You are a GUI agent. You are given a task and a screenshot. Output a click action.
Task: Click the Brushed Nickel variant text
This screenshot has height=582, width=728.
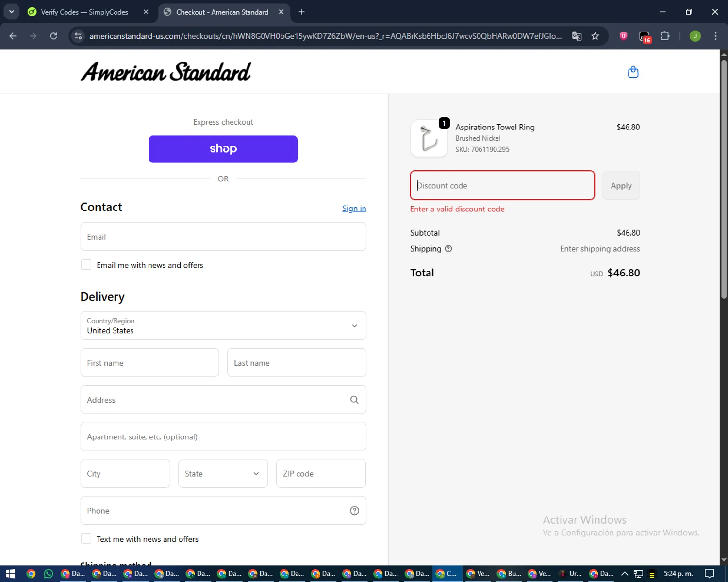pos(478,138)
